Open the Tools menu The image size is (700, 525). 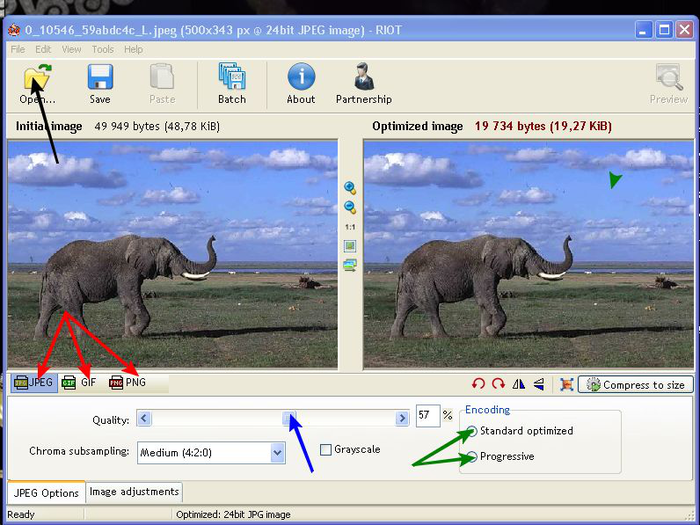click(103, 49)
